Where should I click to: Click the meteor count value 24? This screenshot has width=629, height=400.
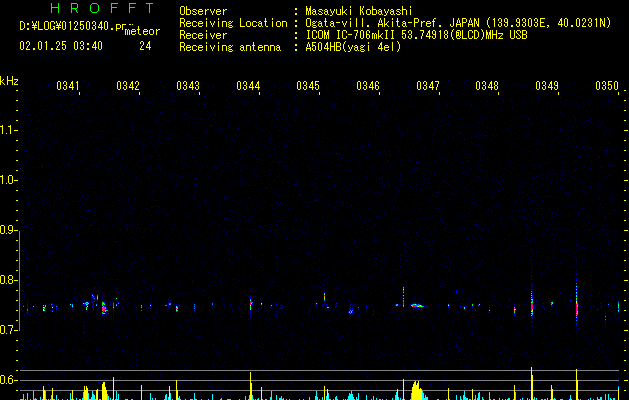pyautogui.click(x=145, y=46)
